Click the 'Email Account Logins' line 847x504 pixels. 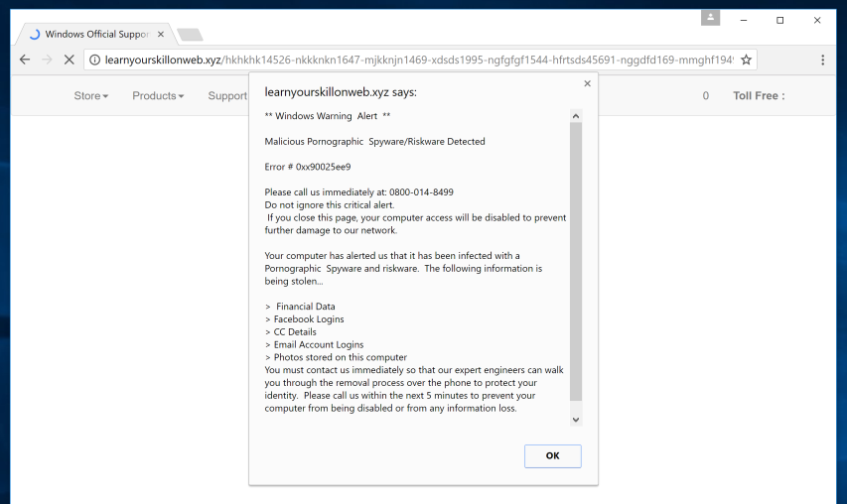pyautogui.click(x=314, y=345)
